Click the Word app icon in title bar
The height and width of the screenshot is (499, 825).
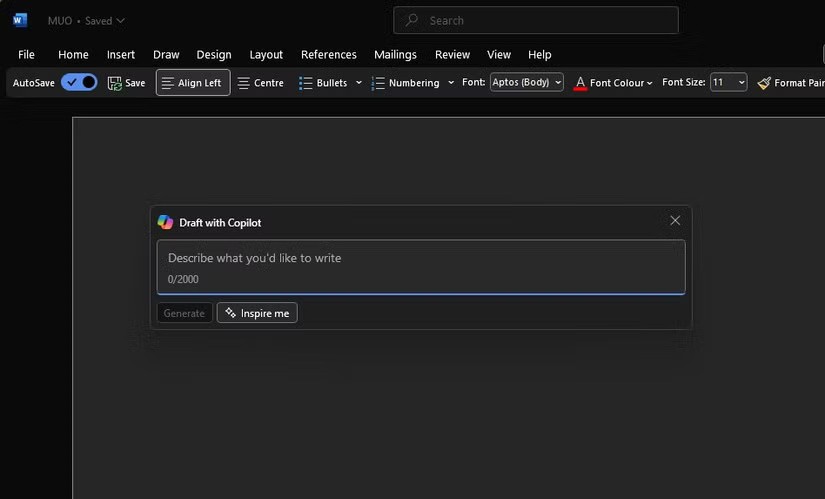pyautogui.click(x=20, y=20)
